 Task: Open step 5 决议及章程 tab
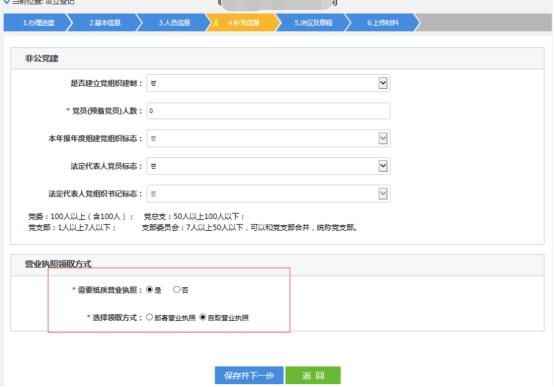pyautogui.click(x=313, y=23)
